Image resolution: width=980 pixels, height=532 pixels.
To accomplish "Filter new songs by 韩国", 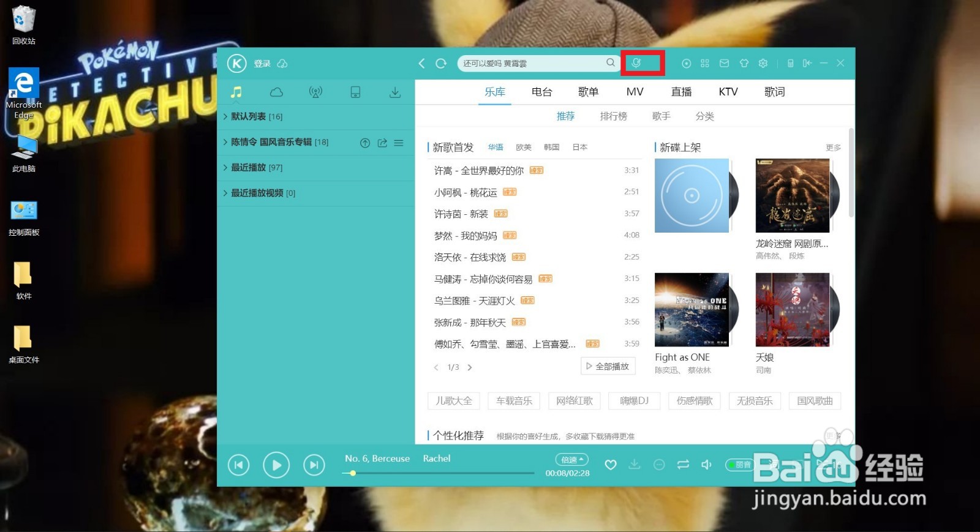I will (x=551, y=148).
